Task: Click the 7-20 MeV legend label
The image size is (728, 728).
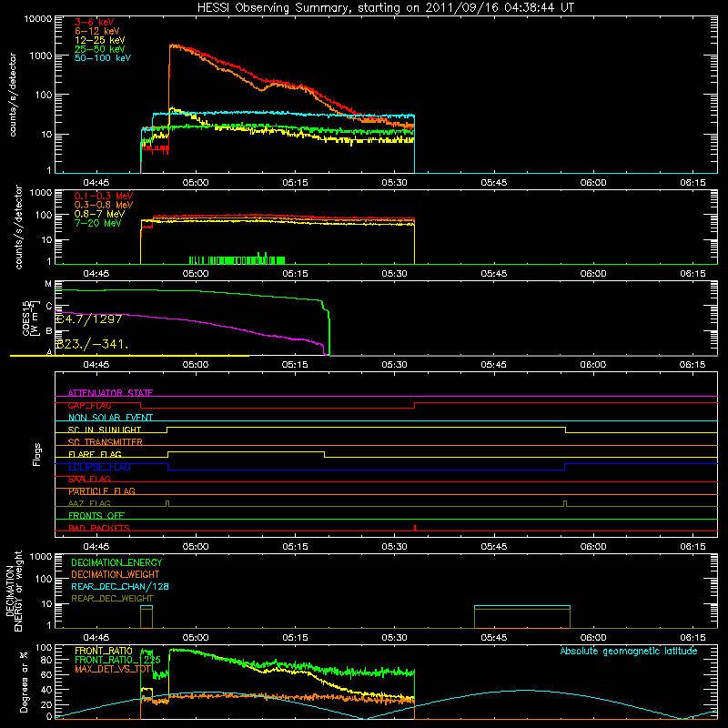Action: 98,223
